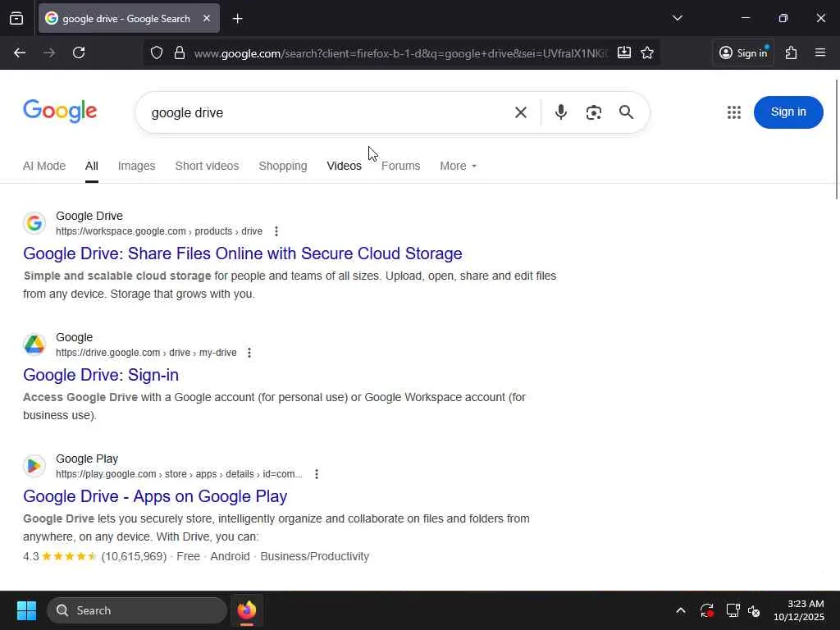This screenshot has width=840, height=630.
Task: Open the network display tray icon
Action: coord(733,610)
